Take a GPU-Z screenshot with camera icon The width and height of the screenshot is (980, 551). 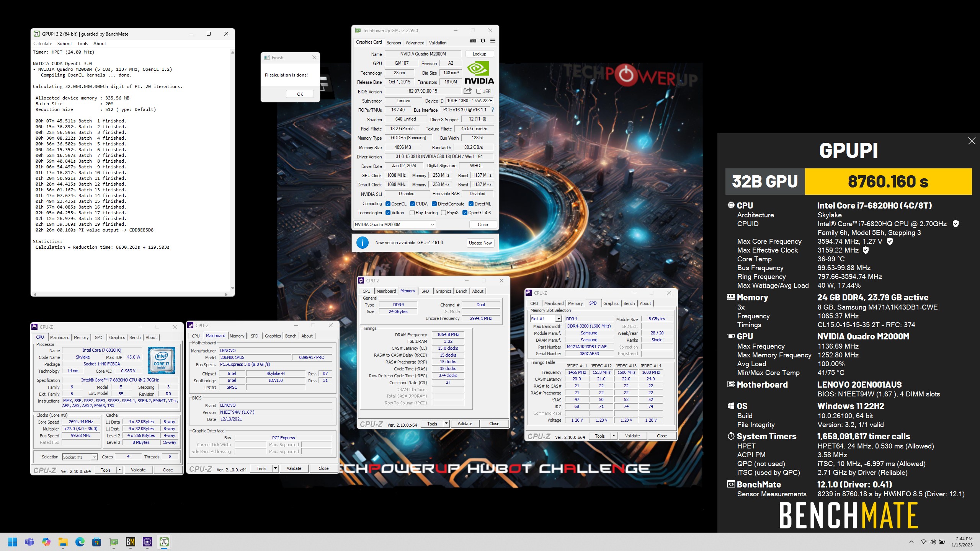pyautogui.click(x=473, y=41)
